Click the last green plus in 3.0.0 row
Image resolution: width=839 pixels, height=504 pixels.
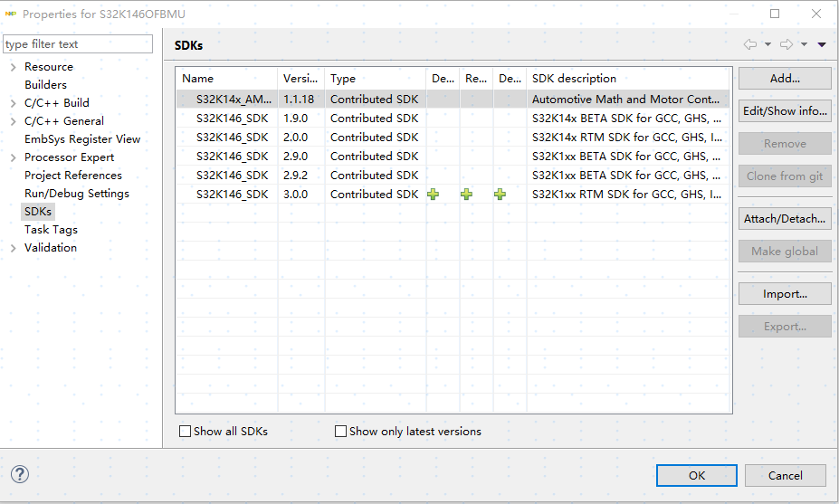pyautogui.click(x=501, y=195)
